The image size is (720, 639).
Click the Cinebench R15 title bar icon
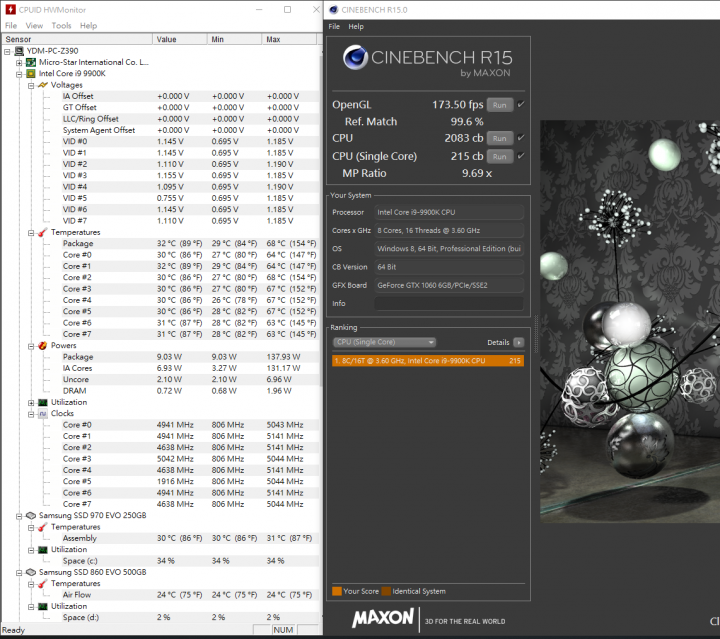pyautogui.click(x=334, y=10)
